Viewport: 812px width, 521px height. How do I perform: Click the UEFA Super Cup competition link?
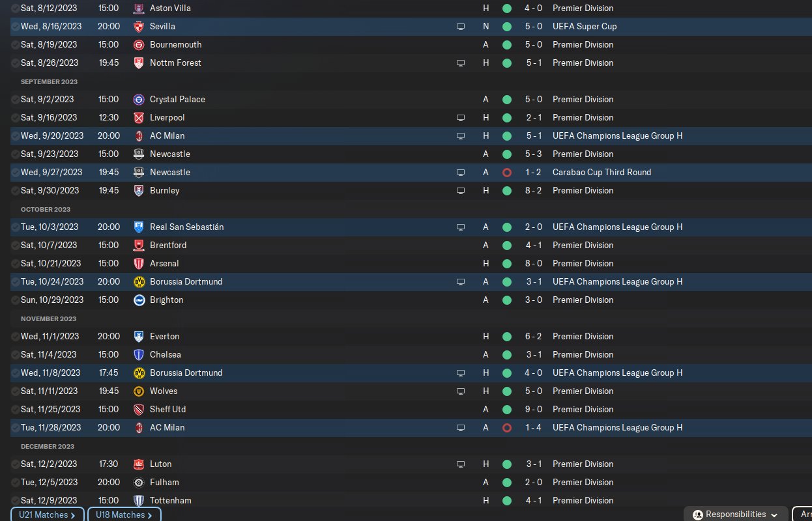click(x=585, y=27)
